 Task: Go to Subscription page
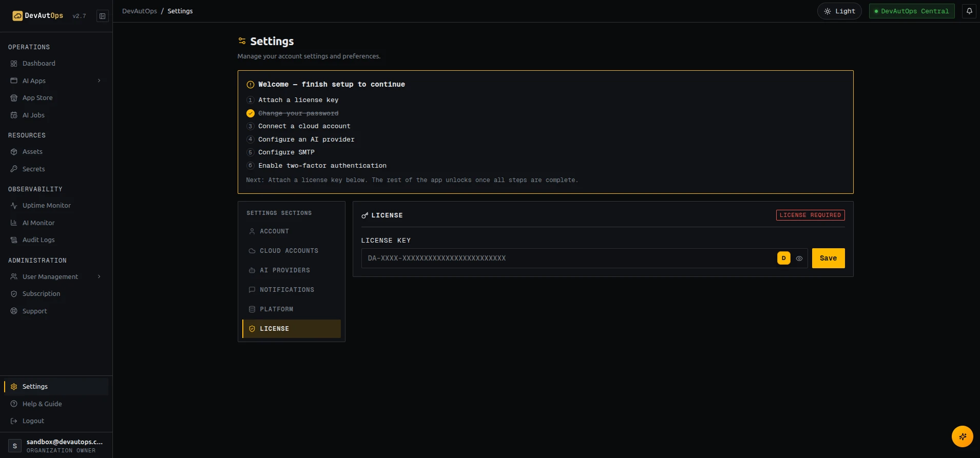(x=56, y=294)
